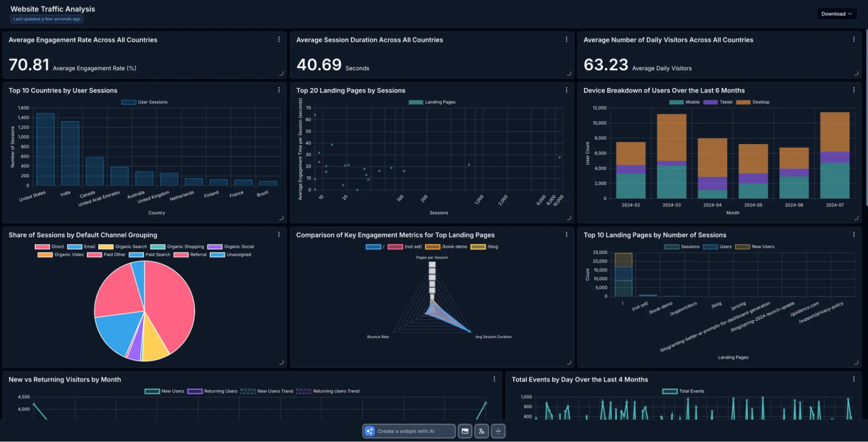Viewport: 868px width, 442px height.
Task: Click the divide icon in the bottom toolbar
Action: (498, 431)
